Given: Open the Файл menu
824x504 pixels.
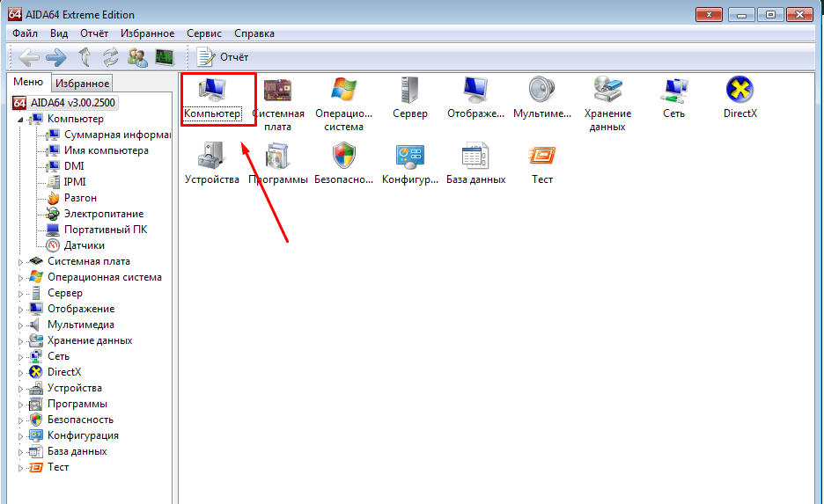Looking at the screenshot, I should (x=25, y=33).
